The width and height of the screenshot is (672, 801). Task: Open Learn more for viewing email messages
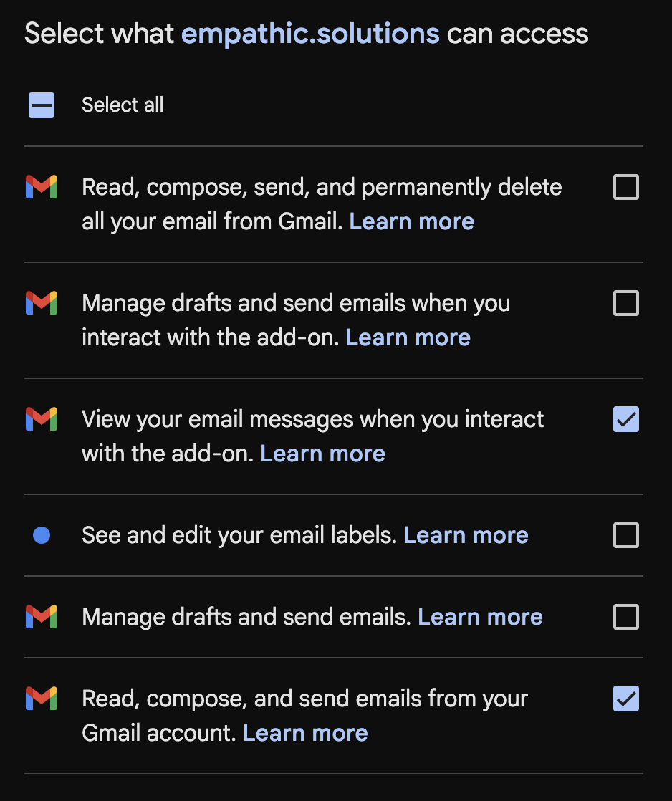(322, 454)
